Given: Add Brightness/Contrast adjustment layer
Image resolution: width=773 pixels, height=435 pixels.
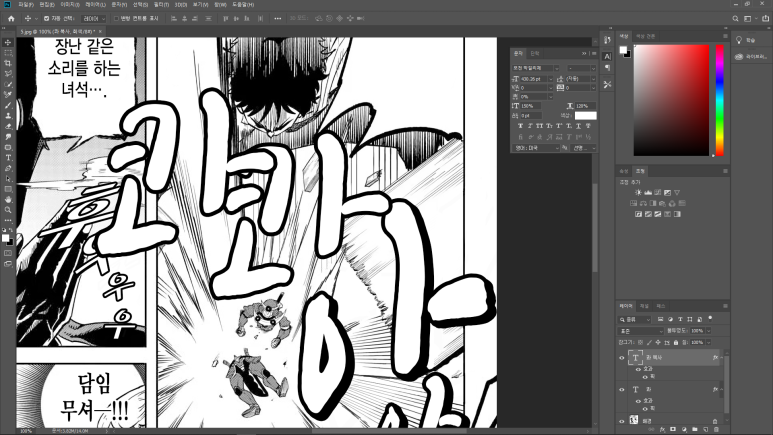Looking at the screenshot, I should 638,192.
